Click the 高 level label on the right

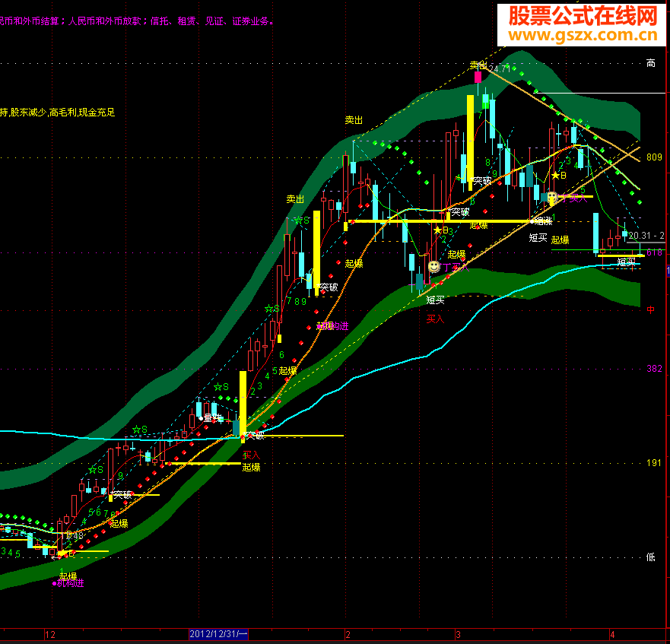click(650, 63)
